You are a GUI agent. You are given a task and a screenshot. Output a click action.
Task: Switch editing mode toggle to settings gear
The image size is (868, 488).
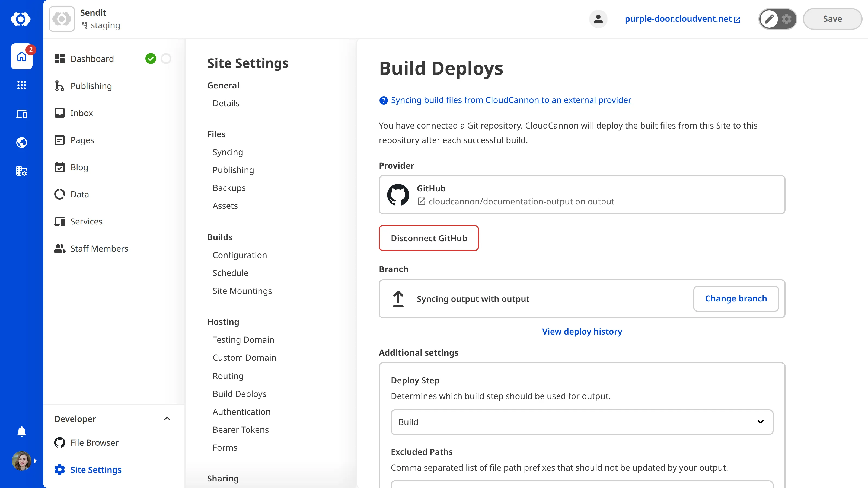coord(786,19)
